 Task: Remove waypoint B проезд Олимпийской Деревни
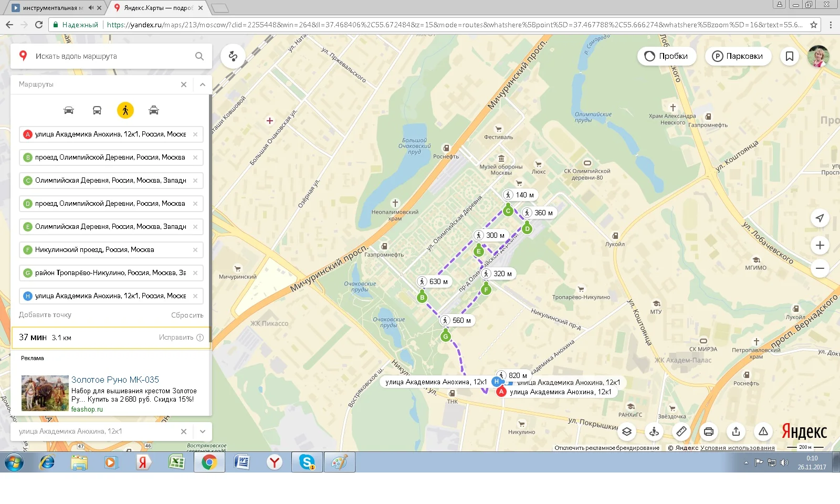[x=195, y=157]
